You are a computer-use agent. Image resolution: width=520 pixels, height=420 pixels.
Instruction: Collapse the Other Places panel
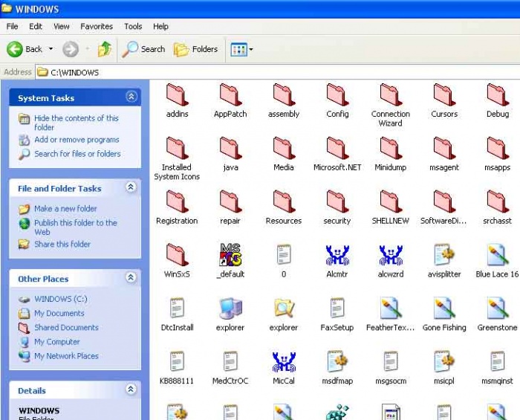click(x=131, y=278)
